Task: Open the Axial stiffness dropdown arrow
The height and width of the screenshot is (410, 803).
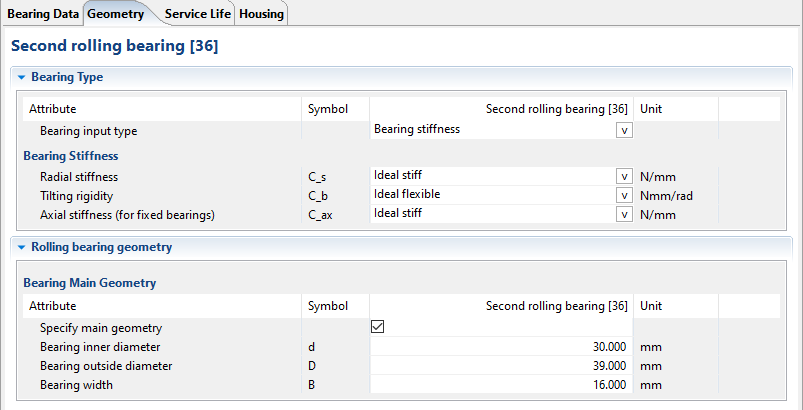Action: (x=624, y=214)
